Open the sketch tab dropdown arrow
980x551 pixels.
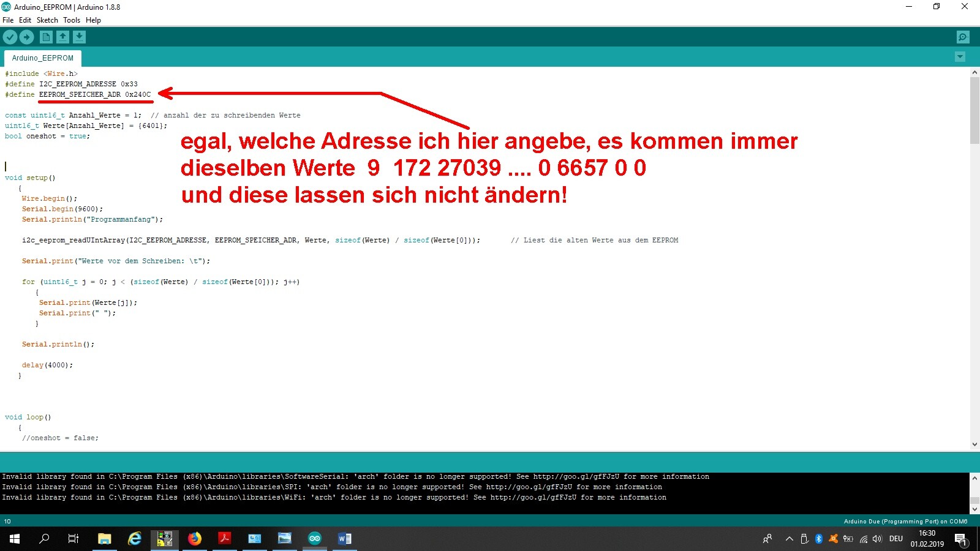tap(960, 56)
